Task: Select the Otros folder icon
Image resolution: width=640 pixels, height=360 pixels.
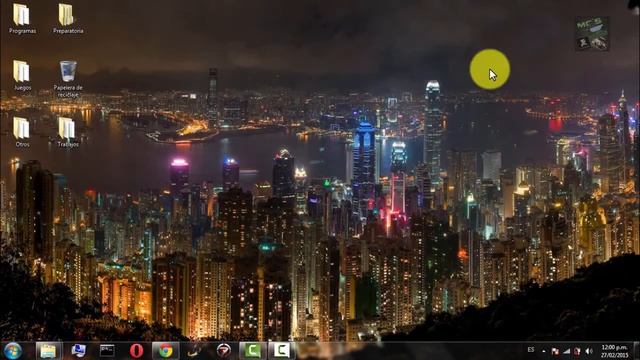Action: [x=22, y=132]
